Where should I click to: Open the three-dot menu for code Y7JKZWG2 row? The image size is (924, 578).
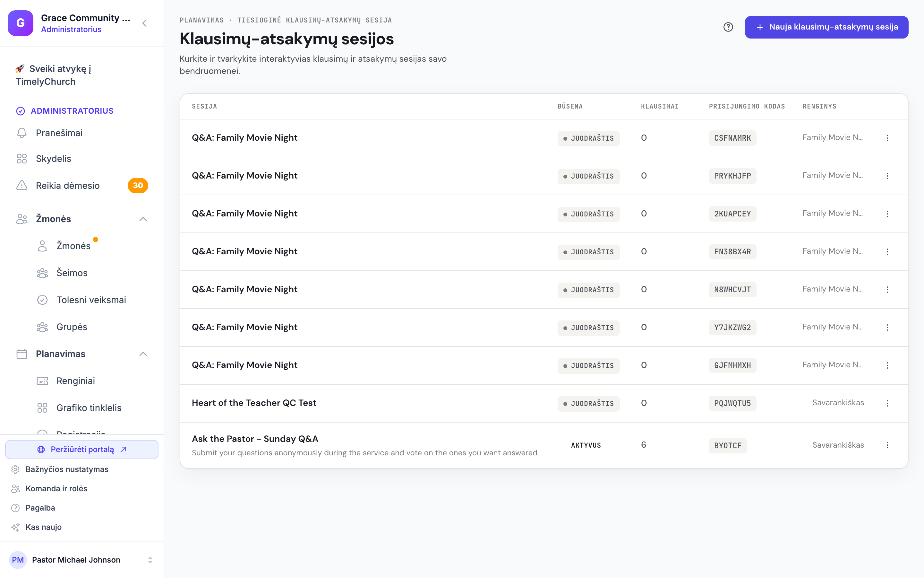(x=887, y=327)
